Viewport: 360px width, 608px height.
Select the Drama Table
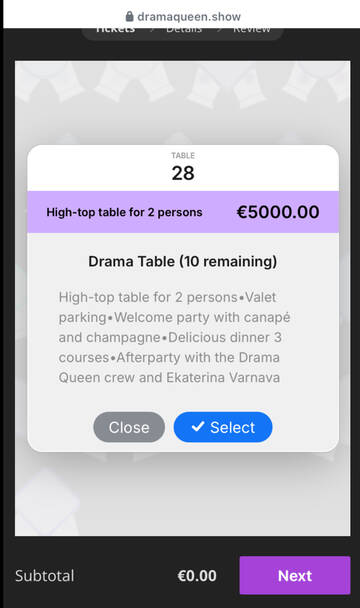(223, 427)
